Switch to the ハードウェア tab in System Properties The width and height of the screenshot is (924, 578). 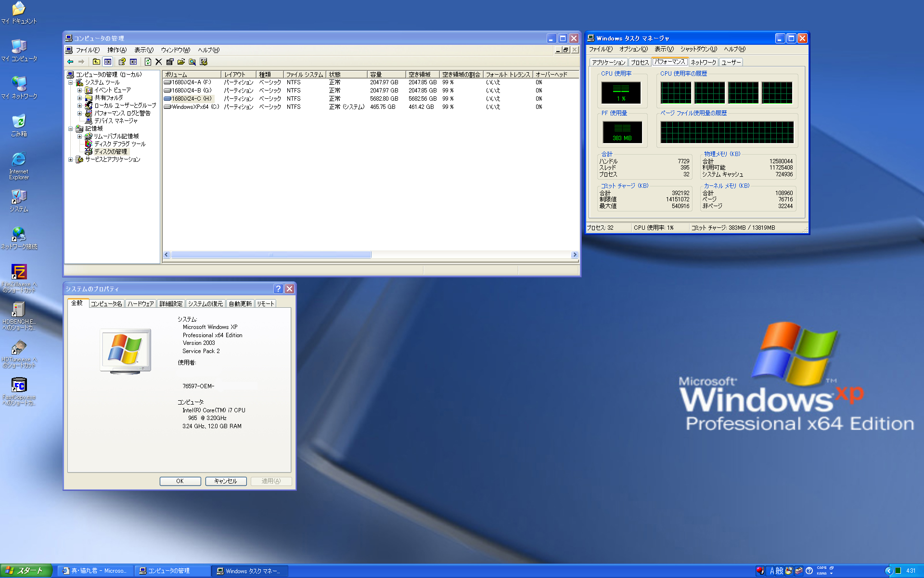141,304
